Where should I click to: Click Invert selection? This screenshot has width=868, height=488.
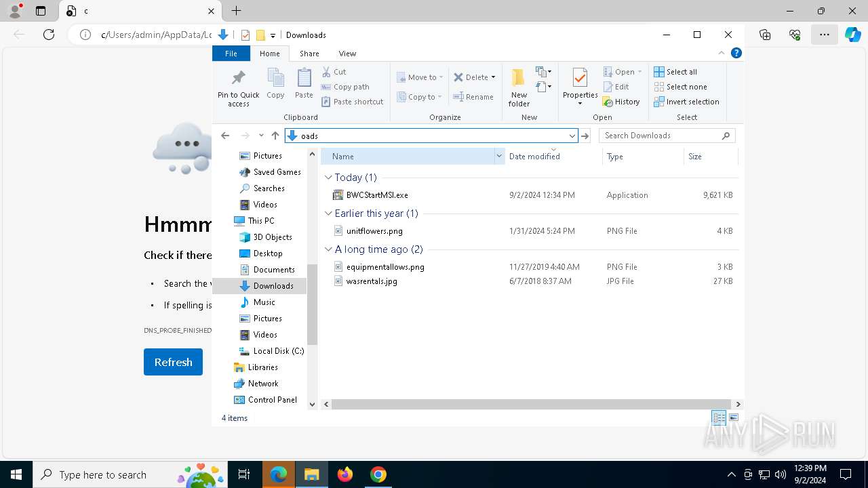pyautogui.click(x=686, y=102)
